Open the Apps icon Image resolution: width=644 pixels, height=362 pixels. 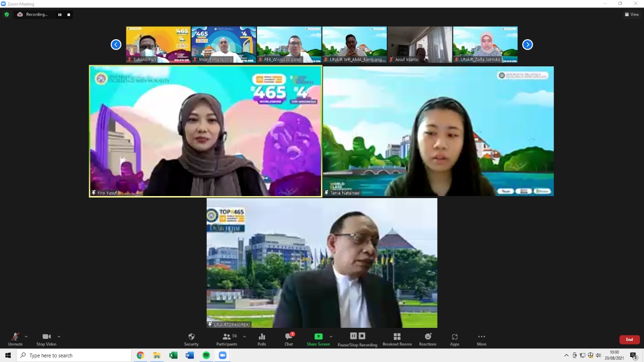coord(454,337)
